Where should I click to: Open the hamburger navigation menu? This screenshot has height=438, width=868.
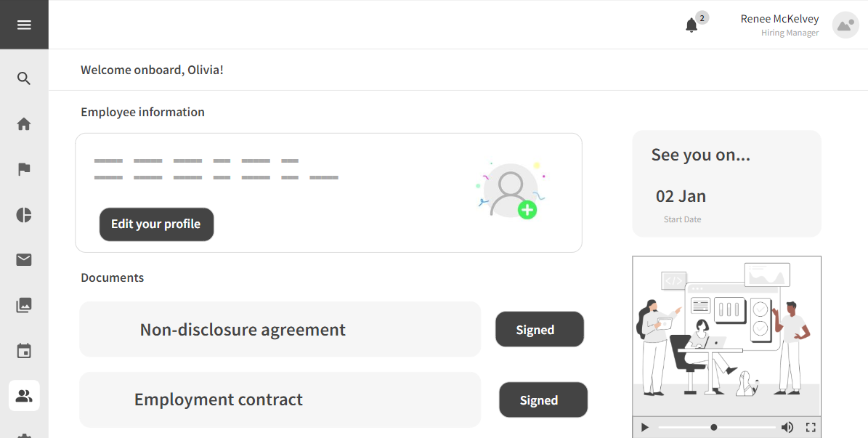(24, 24)
